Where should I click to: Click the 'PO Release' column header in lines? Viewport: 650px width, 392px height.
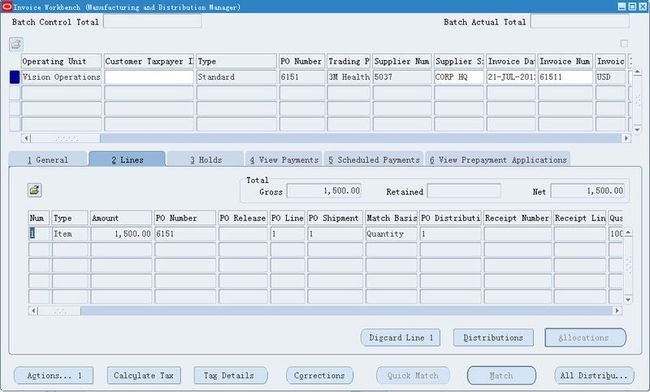(x=243, y=218)
